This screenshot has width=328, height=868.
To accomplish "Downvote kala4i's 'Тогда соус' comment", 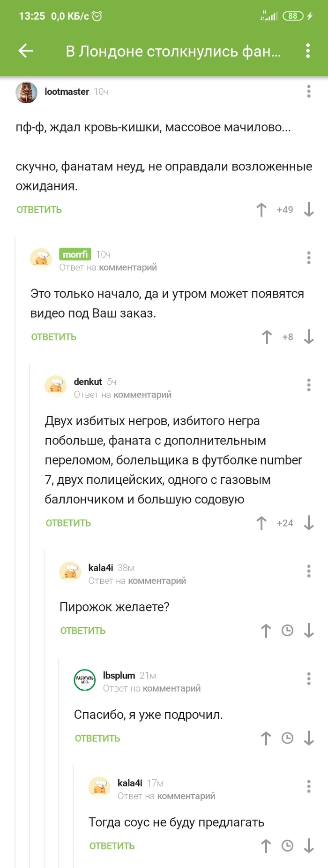I will coord(308,846).
